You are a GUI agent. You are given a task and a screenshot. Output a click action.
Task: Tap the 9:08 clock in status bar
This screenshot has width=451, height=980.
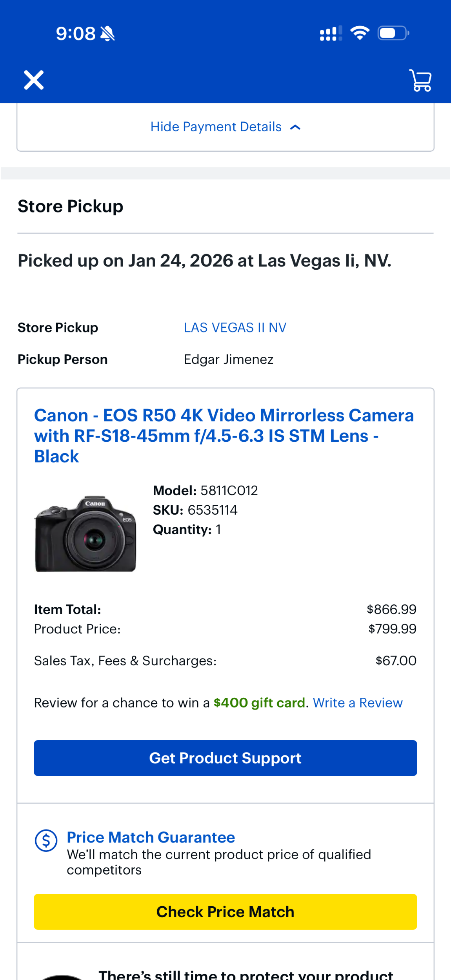point(75,34)
